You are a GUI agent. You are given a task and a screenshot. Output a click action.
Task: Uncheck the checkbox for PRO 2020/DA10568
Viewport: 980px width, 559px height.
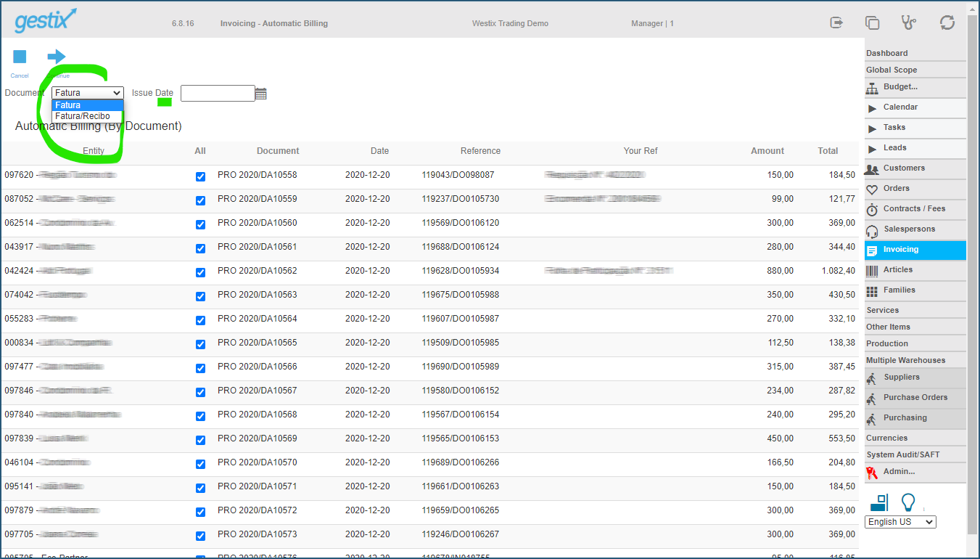coord(201,416)
